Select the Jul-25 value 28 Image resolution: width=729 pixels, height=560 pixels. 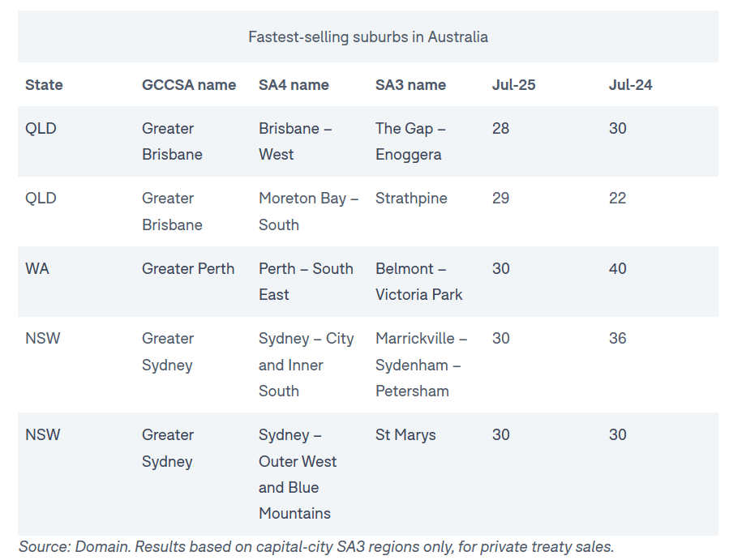[x=500, y=128]
